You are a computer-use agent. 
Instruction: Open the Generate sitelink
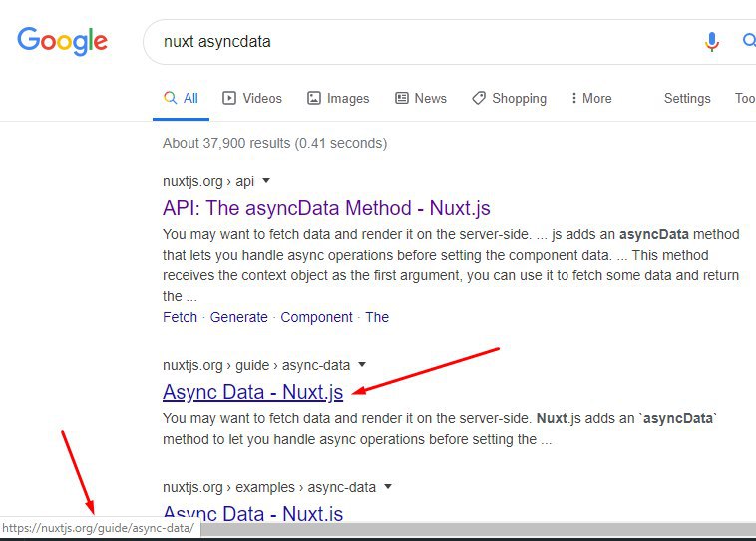coord(238,317)
